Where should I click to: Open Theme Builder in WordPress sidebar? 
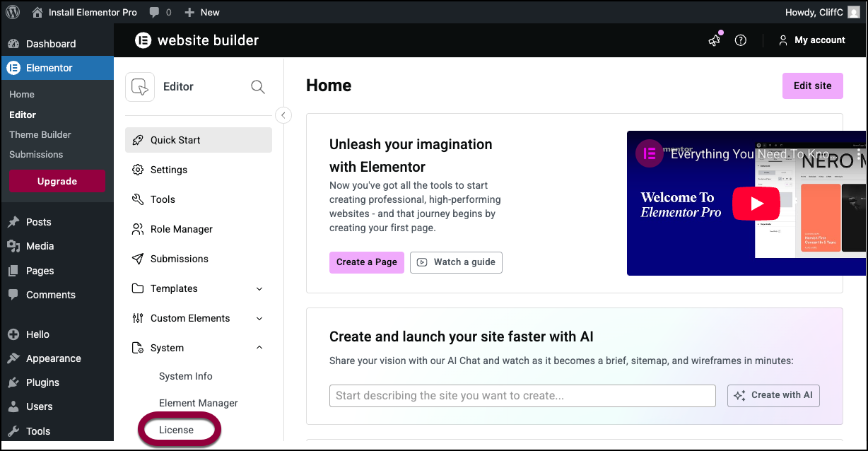tap(40, 134)
